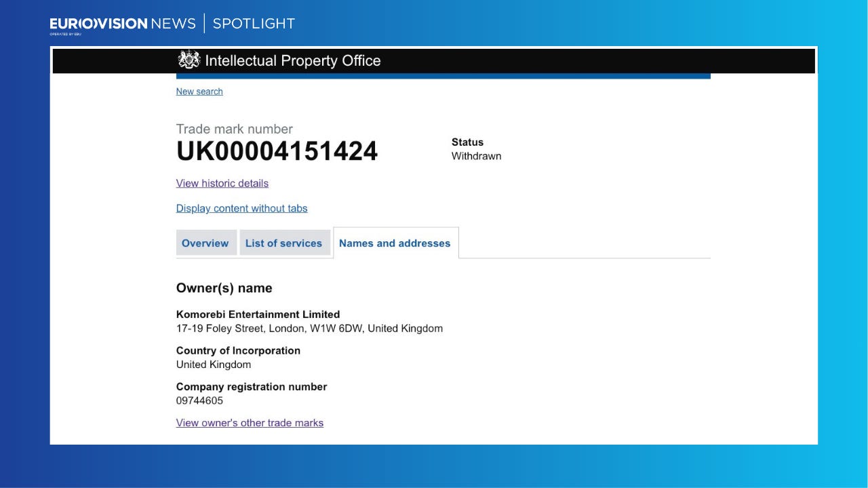Open the Intellectual Property Office header title
Image resolution: width=868 pixels, height=488 pixels.
293,60
